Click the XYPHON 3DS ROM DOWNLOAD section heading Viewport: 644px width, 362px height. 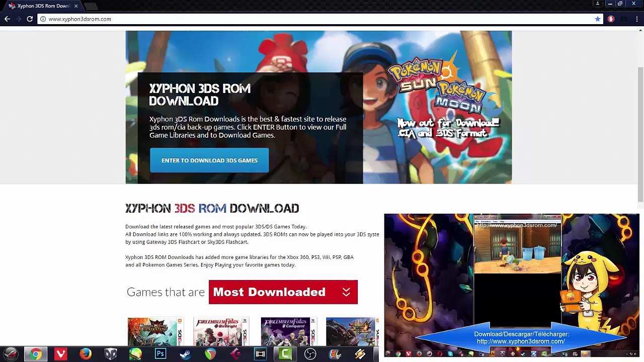tap(212, 208)
